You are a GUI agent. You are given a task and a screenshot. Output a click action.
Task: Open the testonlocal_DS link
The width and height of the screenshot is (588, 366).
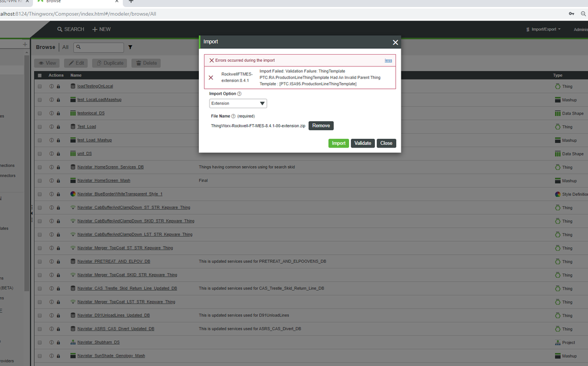(x=91, y=113)
